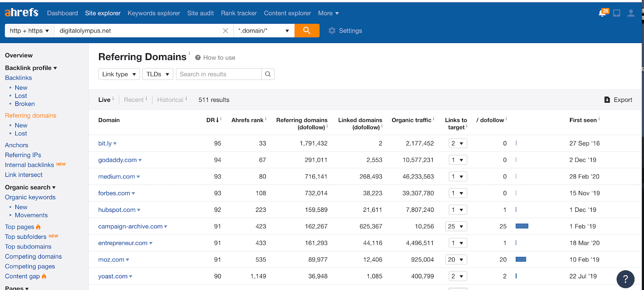The height and width of the screenshot is (290, 644).
Task: Open links dropdown for campaign-archive.com row
Action: 456,226
